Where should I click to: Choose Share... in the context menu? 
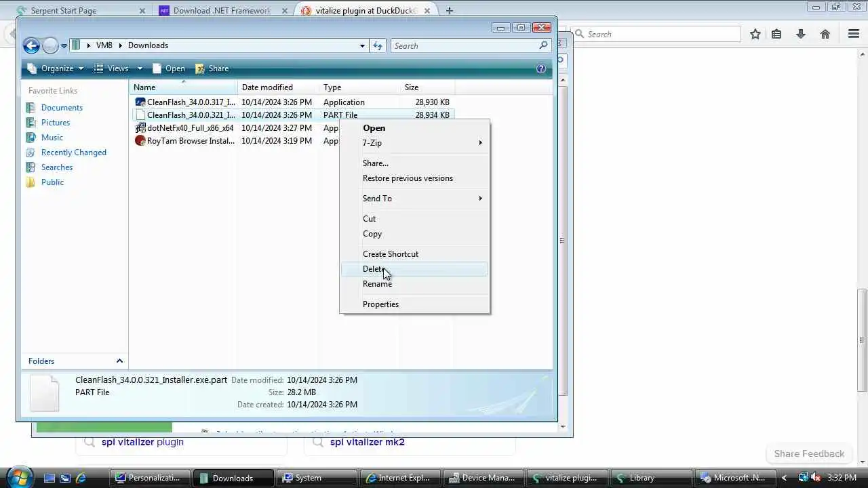414,163
